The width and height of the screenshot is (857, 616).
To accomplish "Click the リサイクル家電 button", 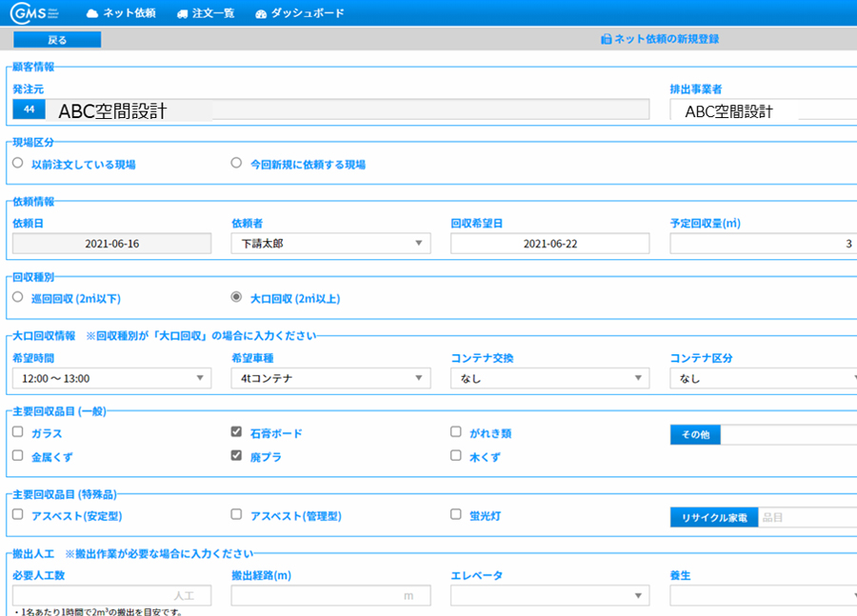I will pyautogui.click(x=714, y=518).
